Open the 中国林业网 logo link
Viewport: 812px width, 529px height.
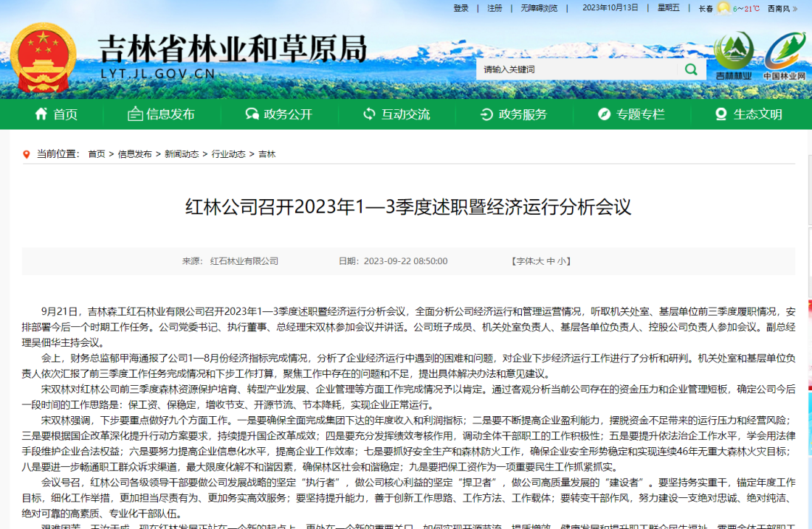pyautogui.click(x=784, y=55)
